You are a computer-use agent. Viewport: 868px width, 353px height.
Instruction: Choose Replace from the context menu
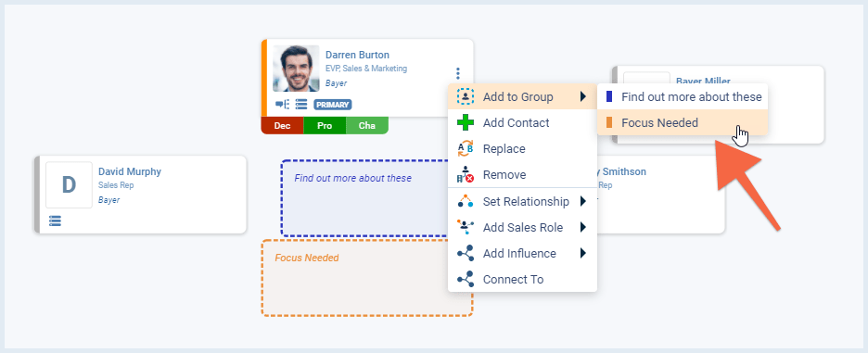[x=522, y=149]
